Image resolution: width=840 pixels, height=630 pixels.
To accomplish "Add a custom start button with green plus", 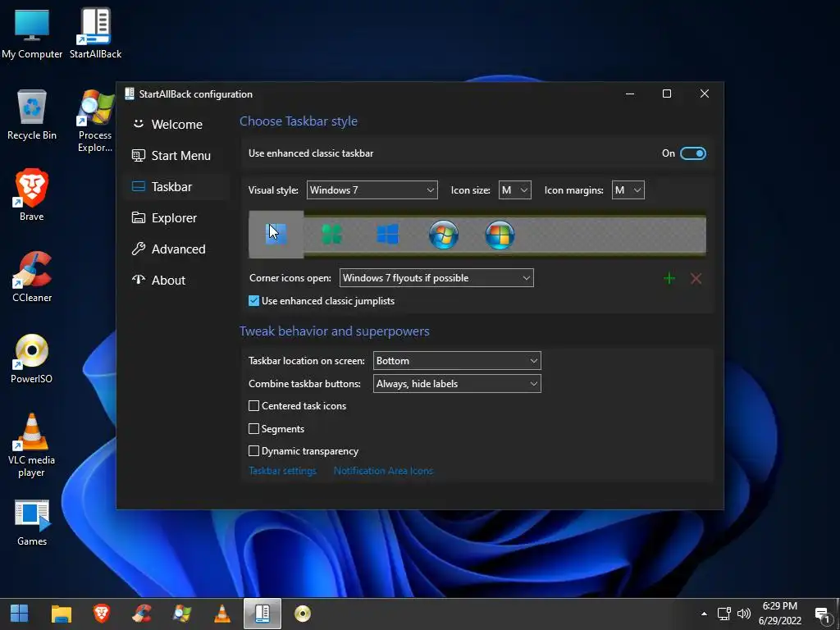I will (x=669, y=278).
